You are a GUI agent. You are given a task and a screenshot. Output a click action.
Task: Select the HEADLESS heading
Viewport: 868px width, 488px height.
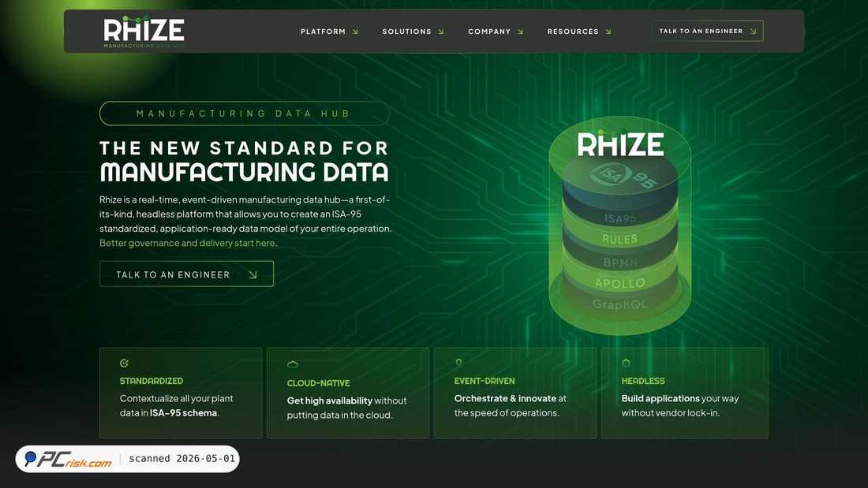point(642,381)
